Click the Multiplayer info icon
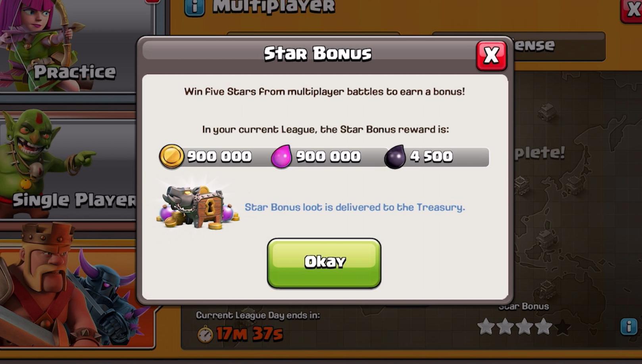642x364 pixels. pyautogui.click(x=194, y=7)
